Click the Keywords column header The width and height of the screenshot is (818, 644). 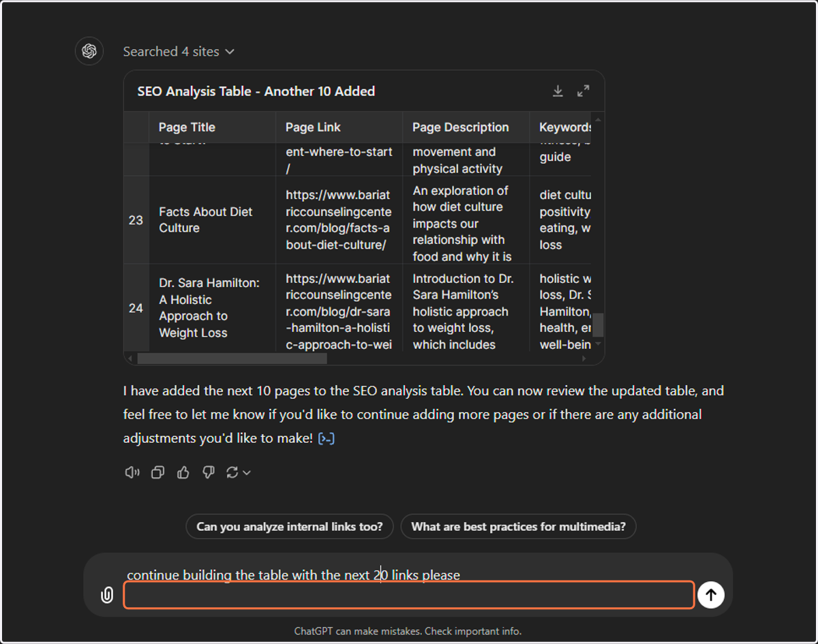coord(560,127)
